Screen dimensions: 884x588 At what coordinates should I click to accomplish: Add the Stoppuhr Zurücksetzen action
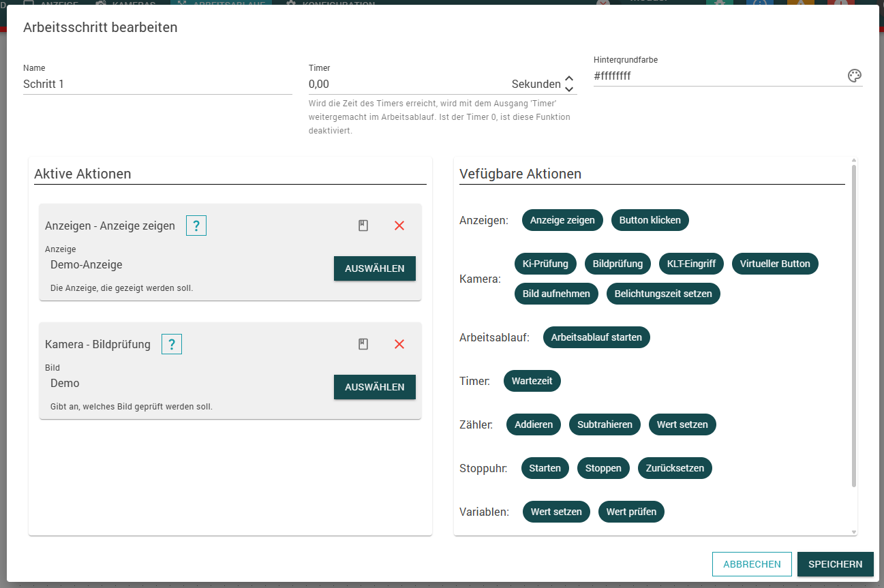coord(675,468)
